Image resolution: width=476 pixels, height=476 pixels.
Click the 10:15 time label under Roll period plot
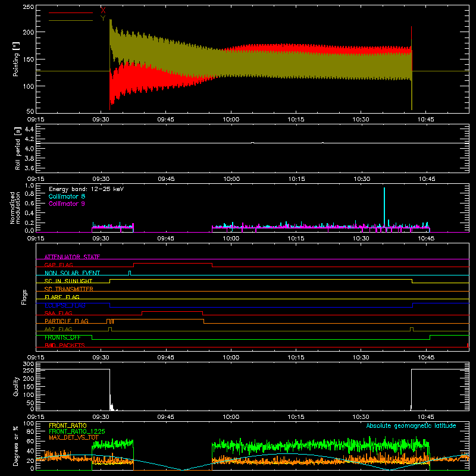296,179
